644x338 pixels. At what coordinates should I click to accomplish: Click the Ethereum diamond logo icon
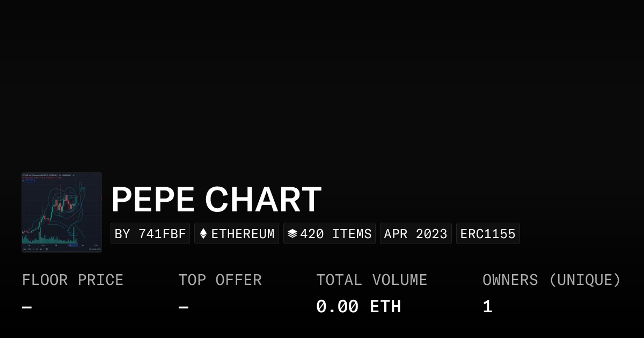(x=203, y=233)
